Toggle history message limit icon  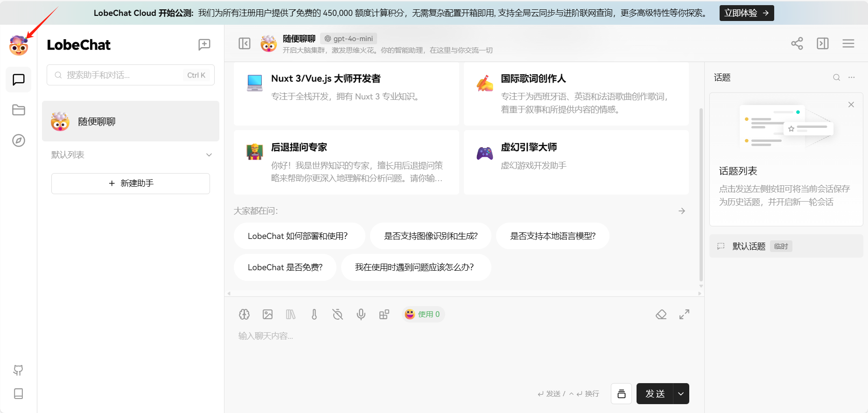(x=337, y=315)
